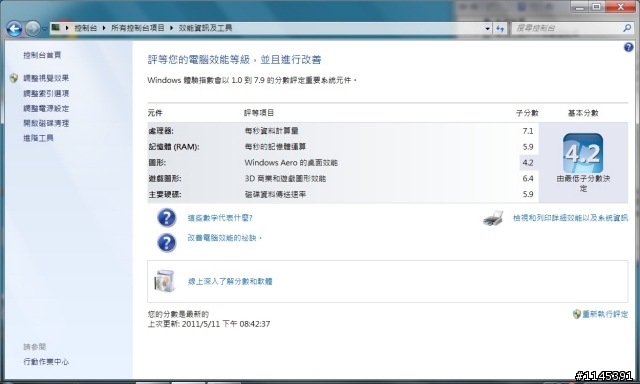
Task: Expand arrow before 控制台 in breadcrumb
Action: [67, 28]
